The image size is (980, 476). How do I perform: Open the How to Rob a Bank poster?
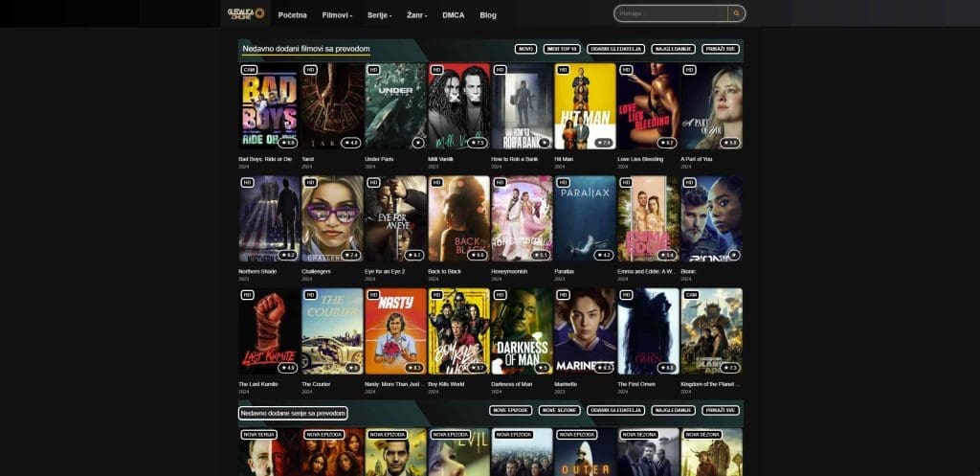pyautogui.click(x=522, y=105)
